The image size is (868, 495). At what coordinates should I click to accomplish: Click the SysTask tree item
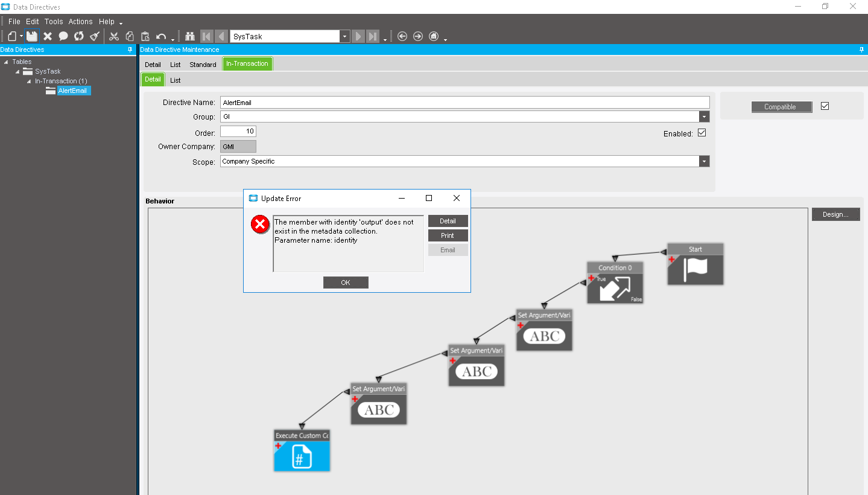click(x=48, y=71)
